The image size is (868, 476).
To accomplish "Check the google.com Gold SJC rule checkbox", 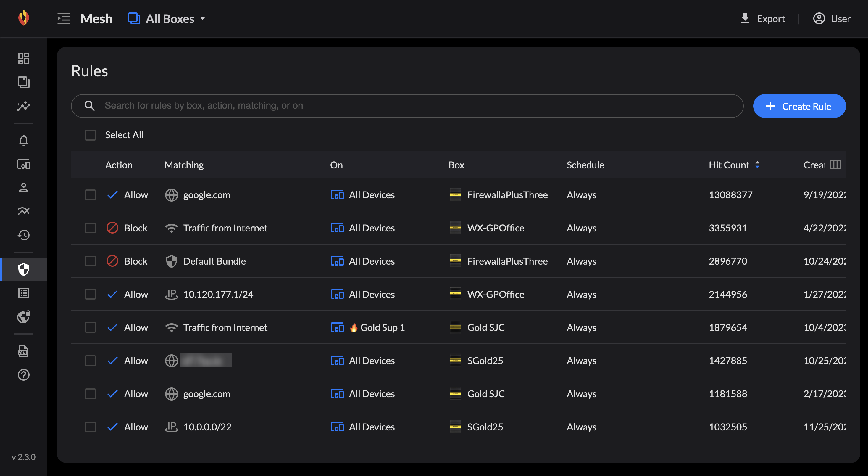I will click(90, 394).
